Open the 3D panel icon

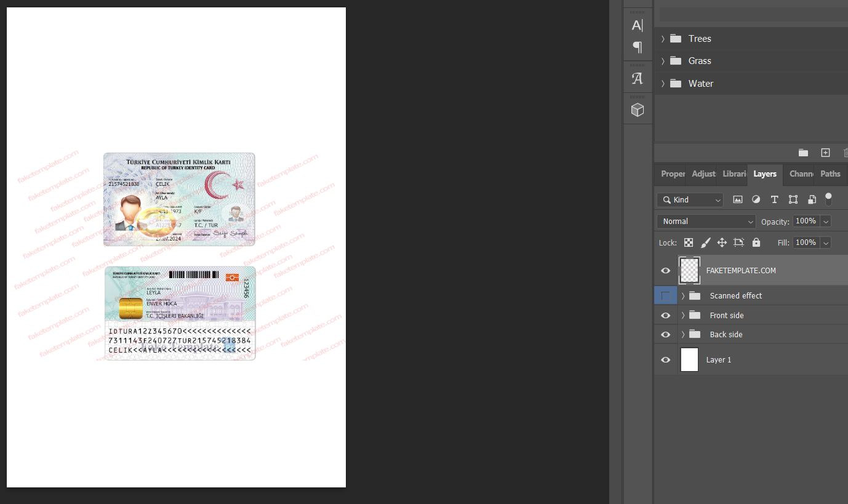pos(638,109)
